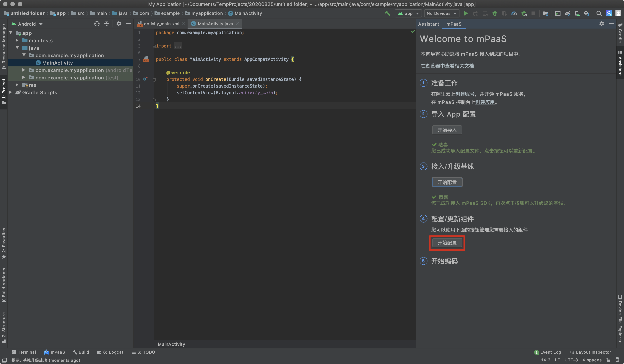
Task: Open the Terminal tool window
Action: coord(24,352)
